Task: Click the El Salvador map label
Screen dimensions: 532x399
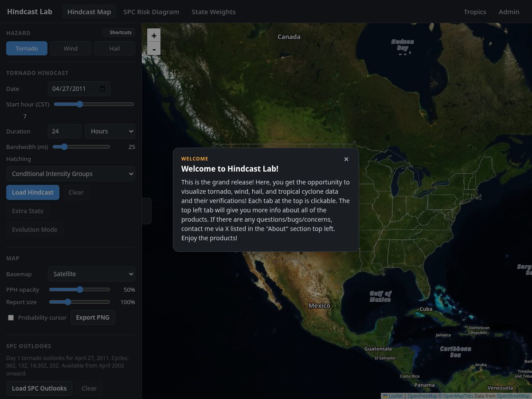Action: click(385, 358)
